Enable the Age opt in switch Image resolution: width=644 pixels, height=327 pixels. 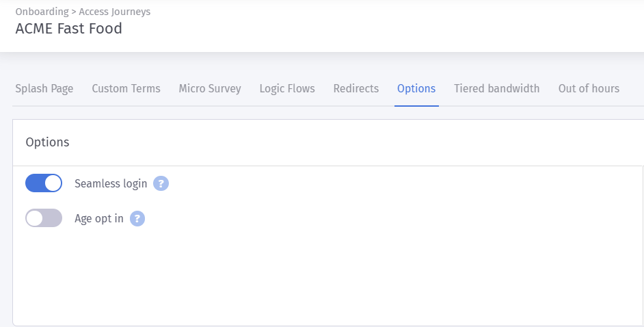pyautogui.click(x=44, y=218)
